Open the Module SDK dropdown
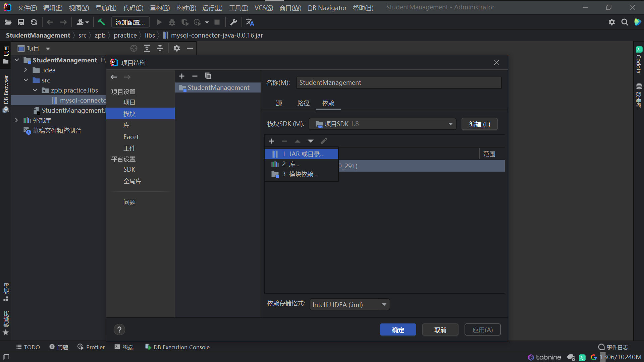Image resolution: width=644 pixels, height=362 pixels. pos(382,124)
